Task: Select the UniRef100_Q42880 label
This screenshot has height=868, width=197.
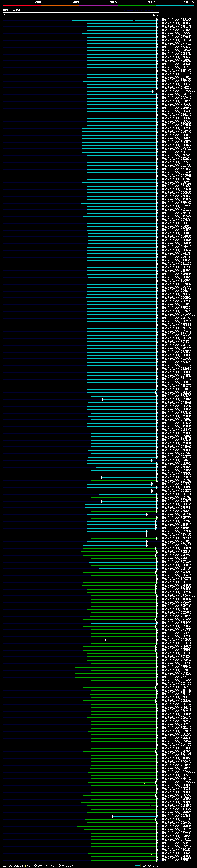Action: coord(176,426)
